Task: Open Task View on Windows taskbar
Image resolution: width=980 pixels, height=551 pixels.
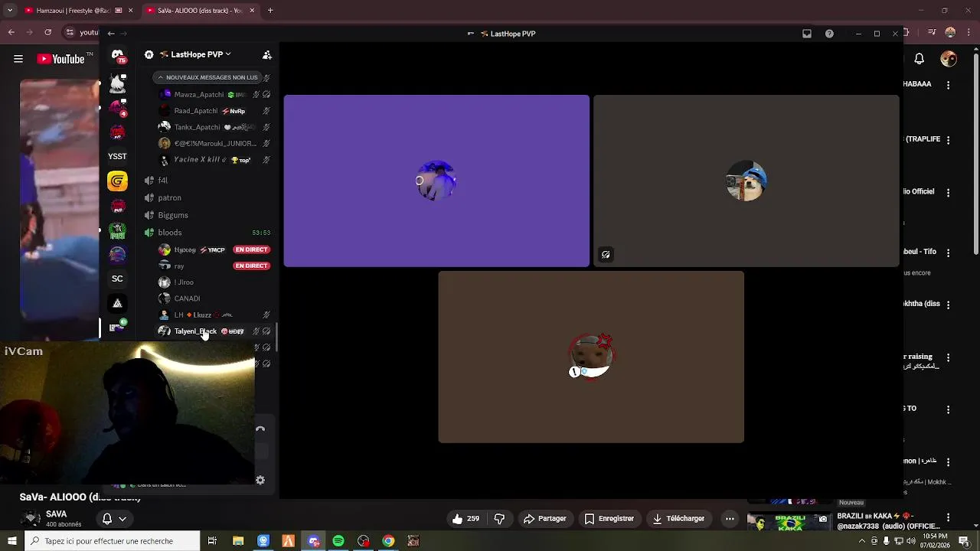Action: [212, 541]
